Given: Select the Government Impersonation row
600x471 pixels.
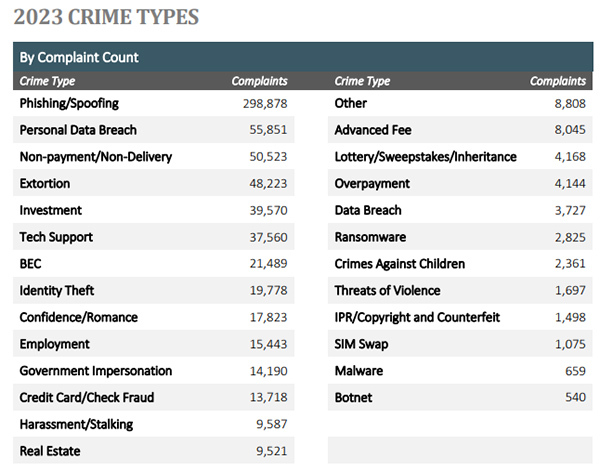Looking at the screenshot, I should (x=95, y=371).
